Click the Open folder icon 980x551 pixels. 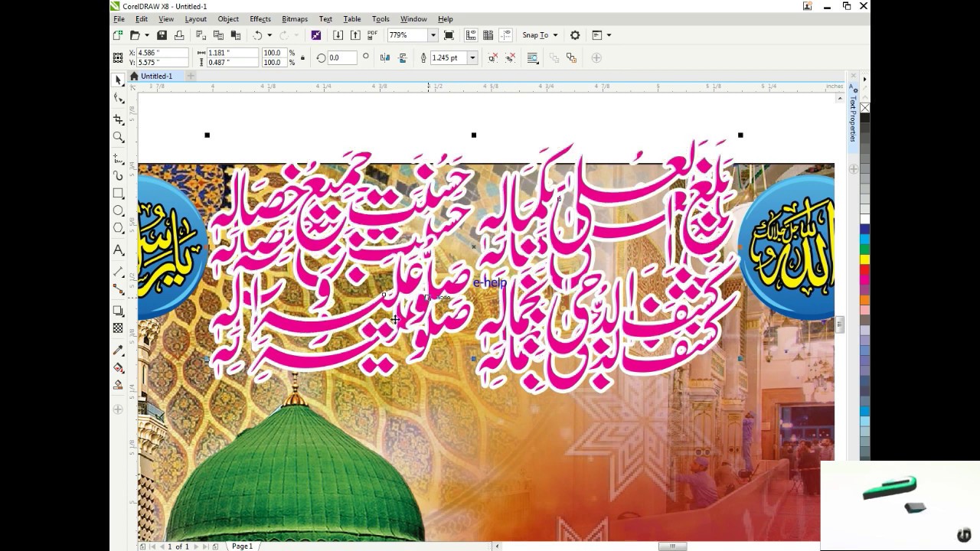[135, 35]
